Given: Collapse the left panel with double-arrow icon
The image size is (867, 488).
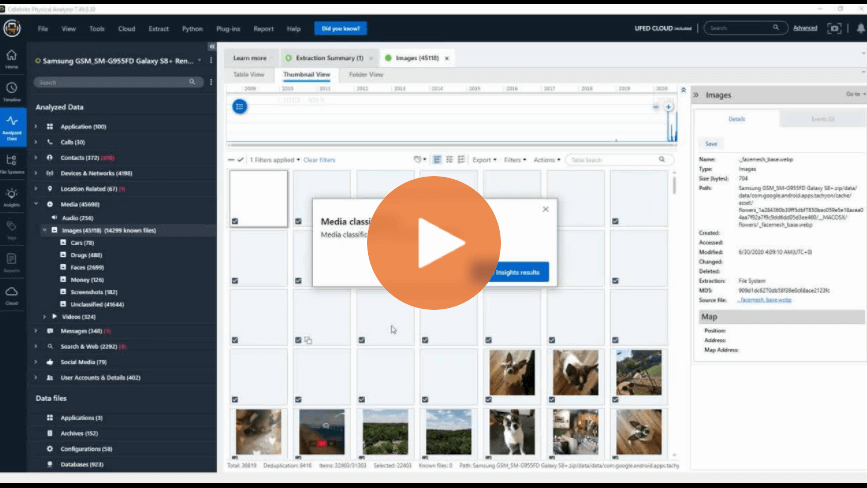Looking at the screenshot, I should [212, 46].
